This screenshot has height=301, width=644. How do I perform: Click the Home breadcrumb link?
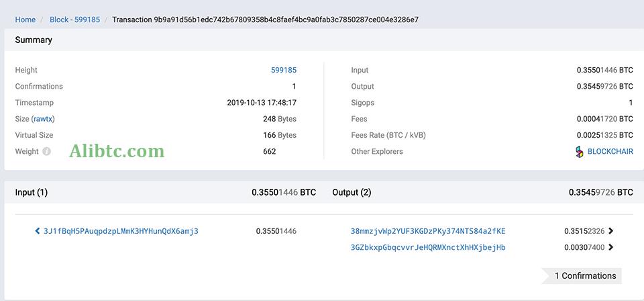point(25,19)
